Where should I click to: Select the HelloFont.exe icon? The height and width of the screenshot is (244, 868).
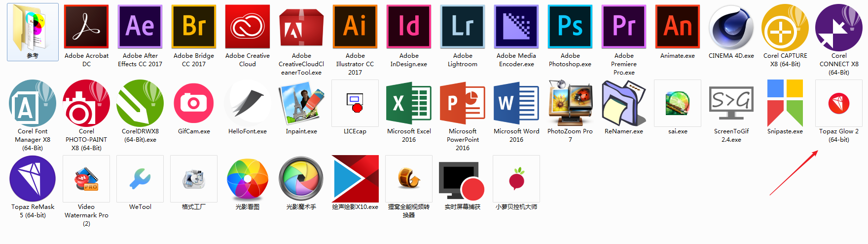point(248,103)
